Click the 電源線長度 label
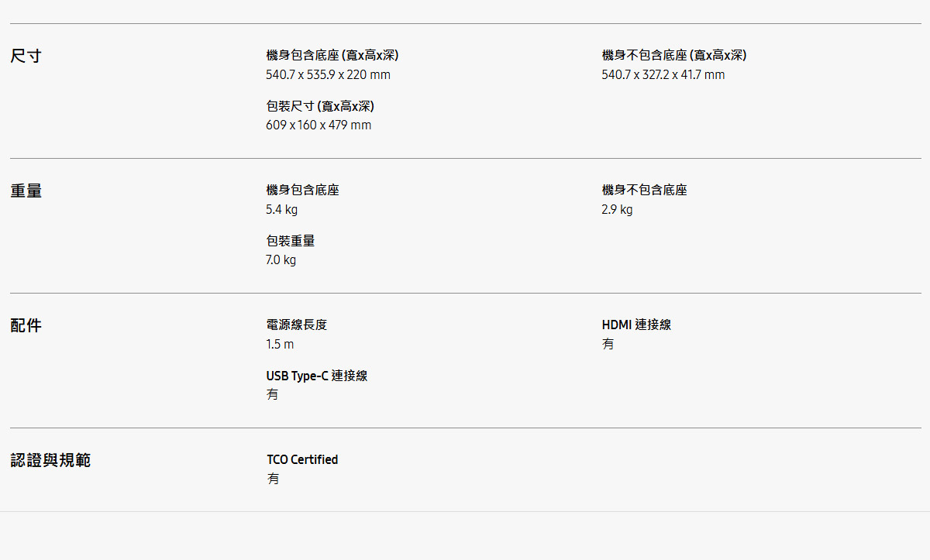The width and height of the screenshot is (930, 560). pos(297,325)
